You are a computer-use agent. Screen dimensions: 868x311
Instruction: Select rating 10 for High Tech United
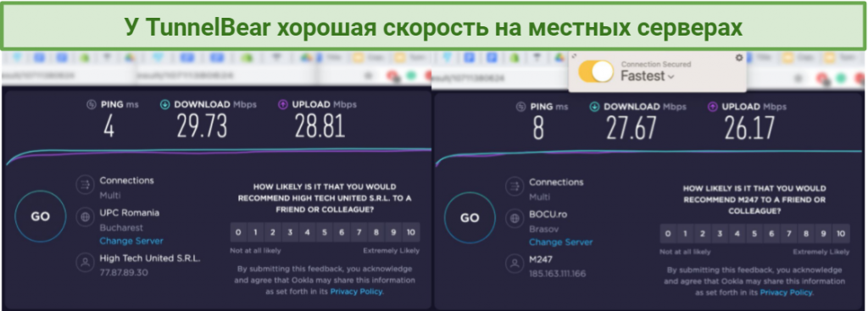pyautogui.click(x=411, y=232)
